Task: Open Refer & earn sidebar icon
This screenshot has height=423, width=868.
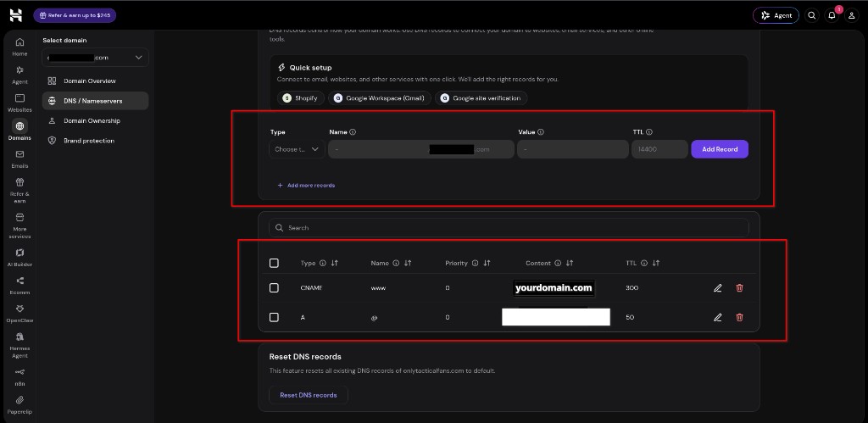Action: [19, 191]
